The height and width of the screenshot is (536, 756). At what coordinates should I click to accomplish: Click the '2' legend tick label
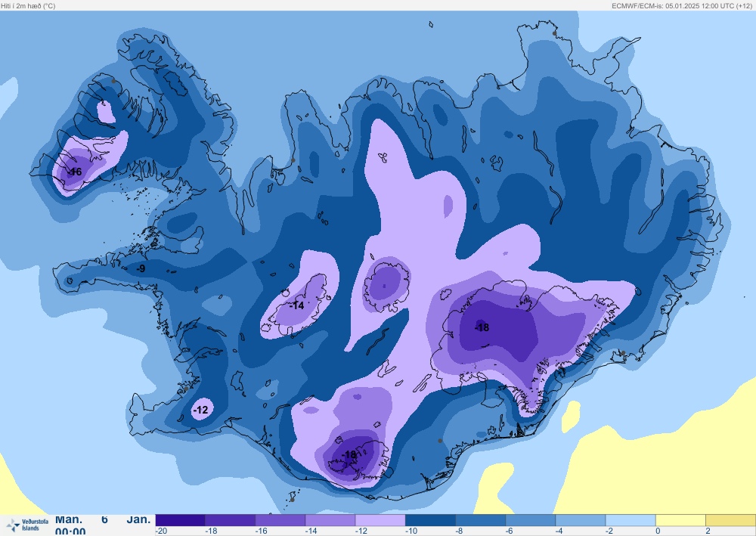point(708,531)
